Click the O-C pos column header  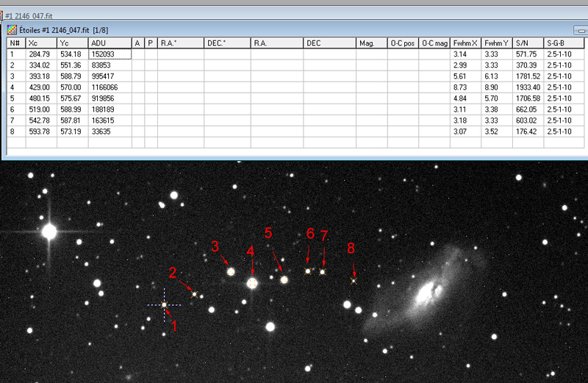pos(403,43)
